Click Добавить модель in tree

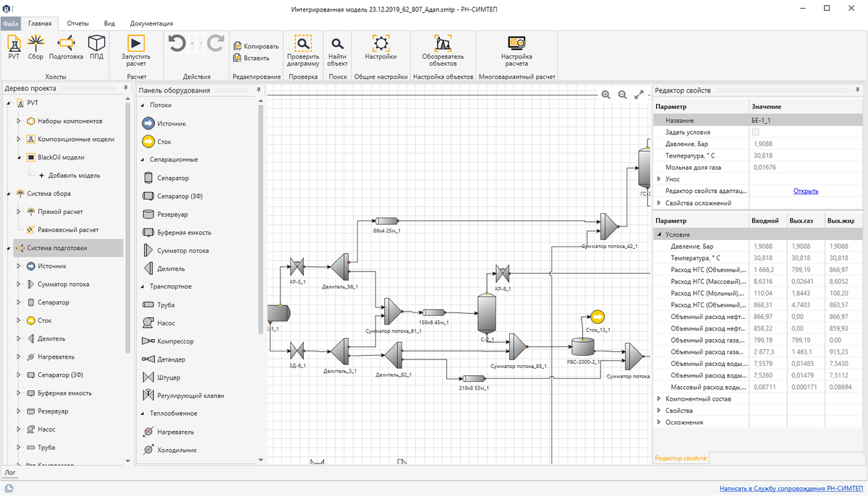(x=73, y=175)
